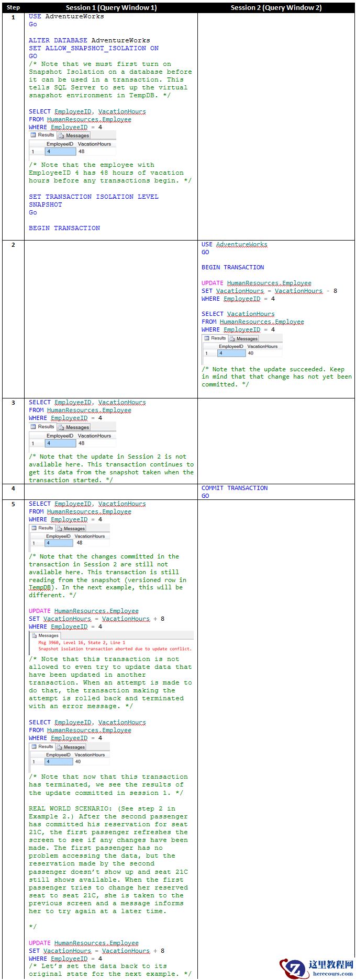This screenshot has width=356, height=980.
Task: Open the Results tab in Step 3
Action: tap(46, 427)
